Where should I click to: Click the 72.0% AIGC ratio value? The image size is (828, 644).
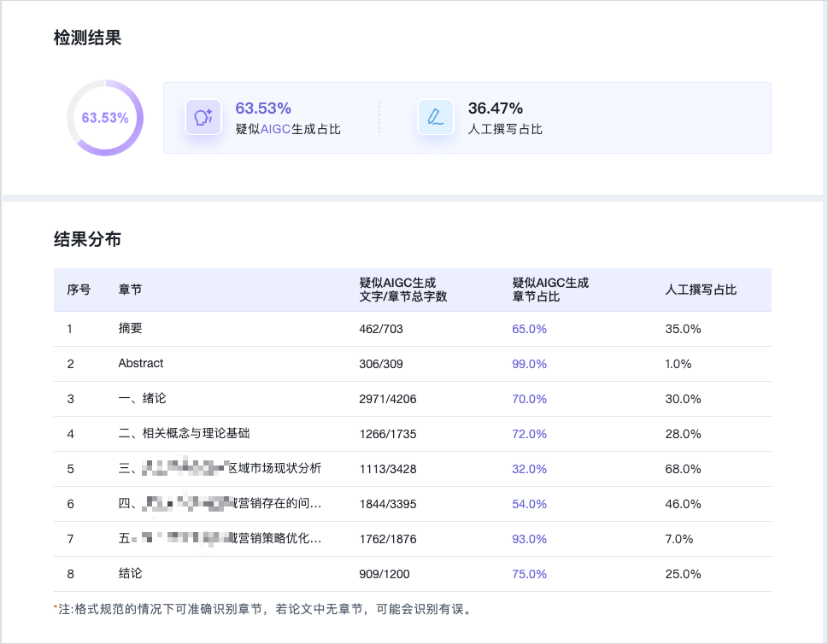(x=529, y=434)
